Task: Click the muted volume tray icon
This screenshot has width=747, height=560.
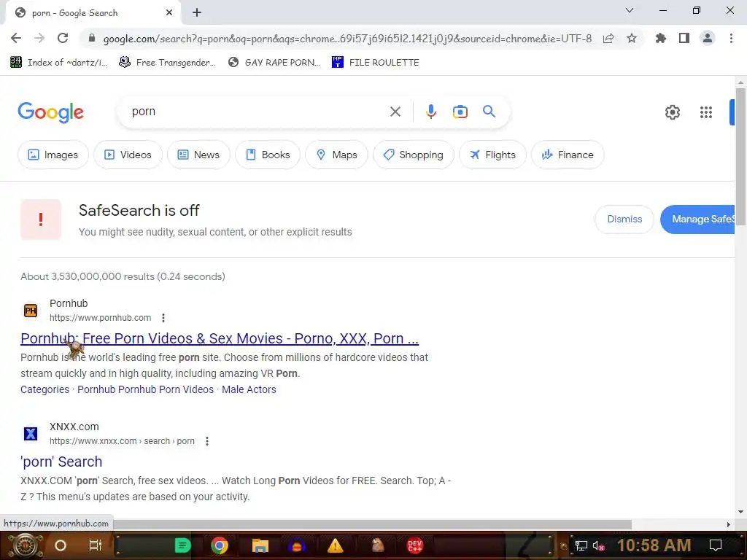Action: tap(598, 545)
